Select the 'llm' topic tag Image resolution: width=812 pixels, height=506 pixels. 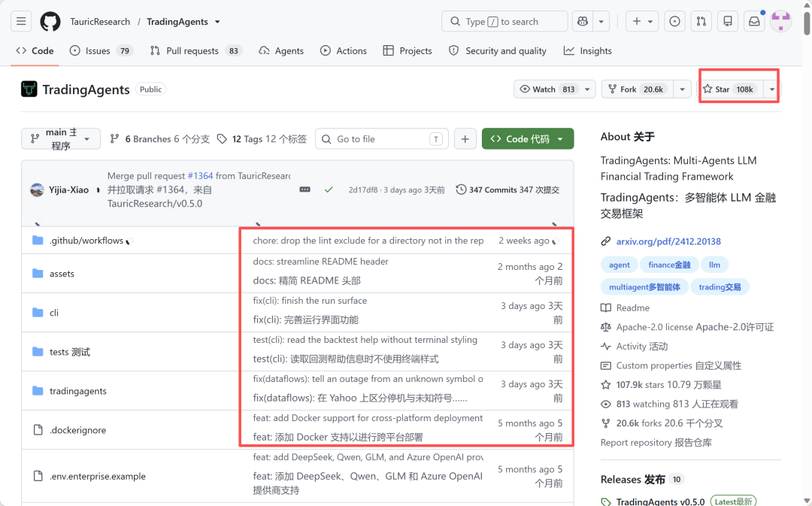715,265
